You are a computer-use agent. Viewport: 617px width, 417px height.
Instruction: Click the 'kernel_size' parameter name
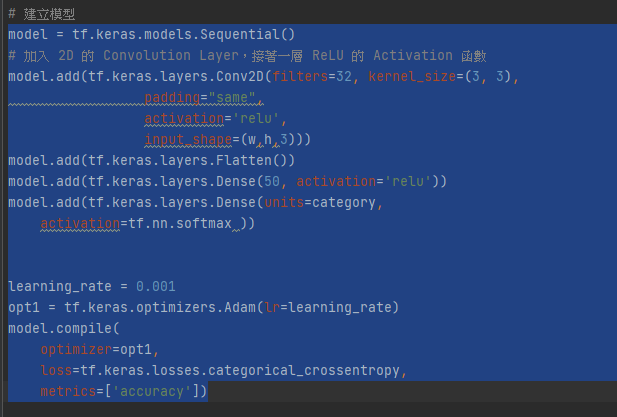[x=412, y=76]
